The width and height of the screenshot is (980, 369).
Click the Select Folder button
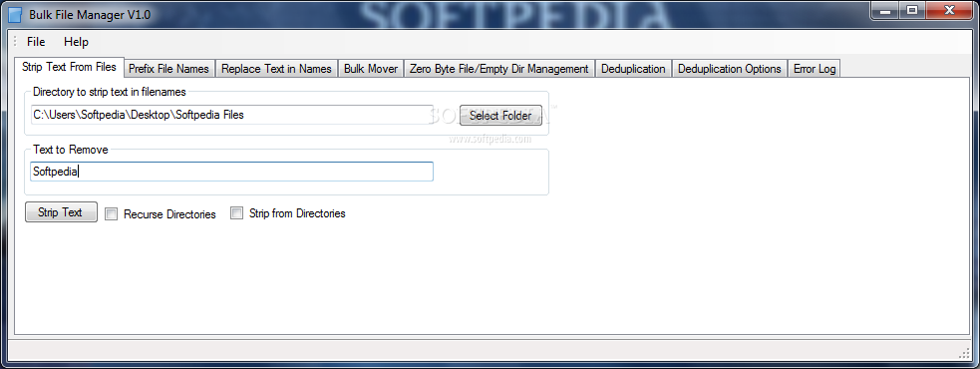(x=500, y=115)
